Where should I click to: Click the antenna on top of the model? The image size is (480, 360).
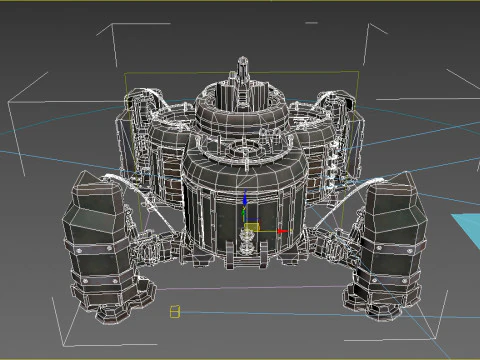(243, 71)
